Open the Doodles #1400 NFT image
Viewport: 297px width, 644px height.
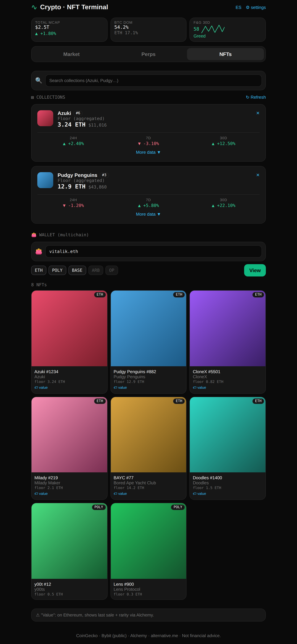tap(228, 435)
